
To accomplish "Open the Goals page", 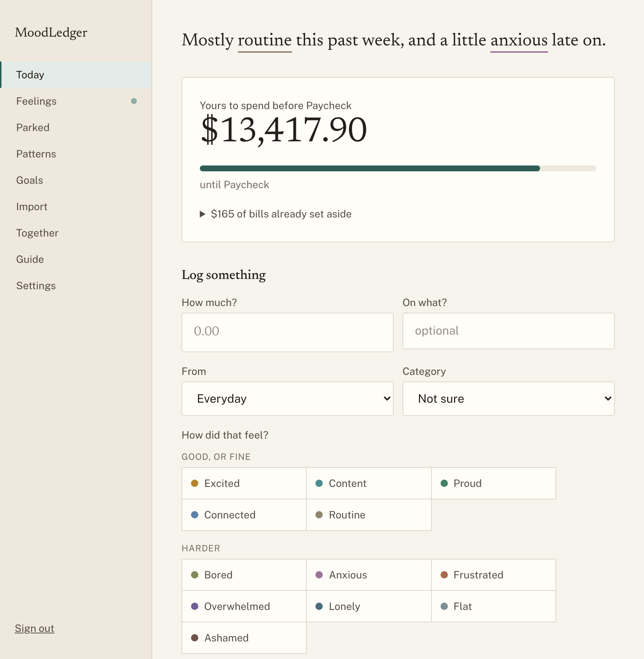I will point(76,180).
